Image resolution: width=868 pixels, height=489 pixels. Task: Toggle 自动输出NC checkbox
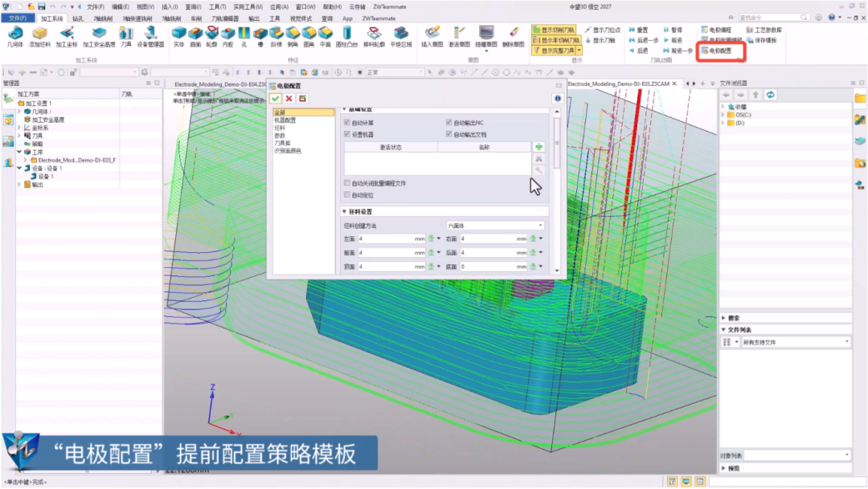click(x=449, y=123)
